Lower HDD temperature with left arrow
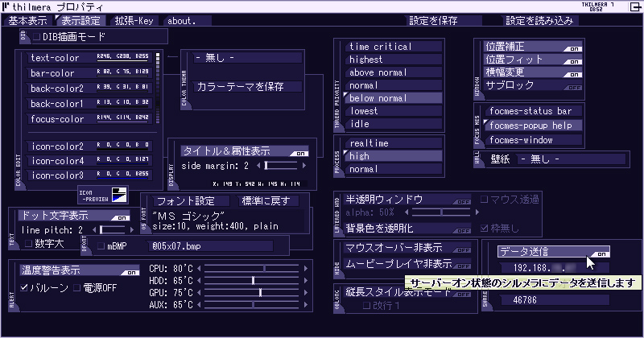 pos(199,281)
